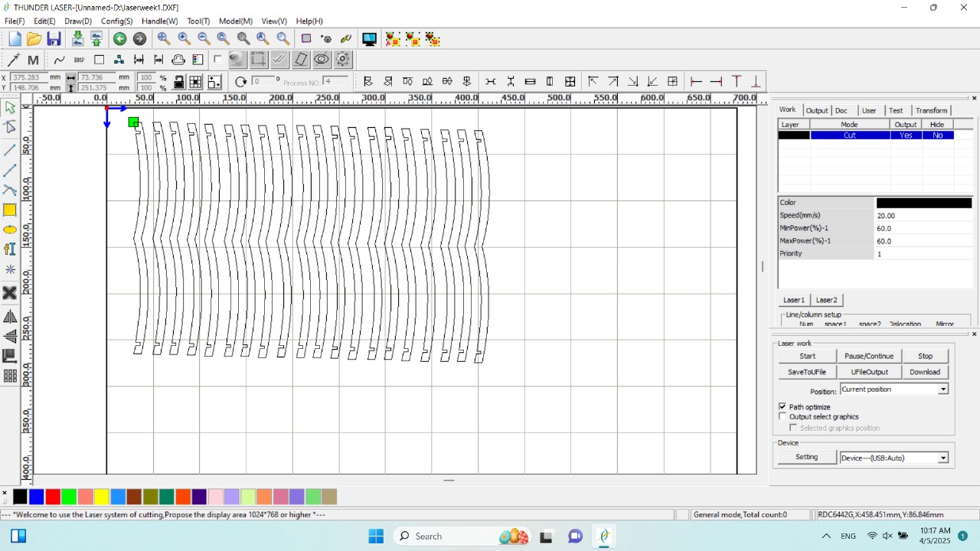Toggle the small checkbox in second toolbar
This screenshot has width=980, height=551.
pyautogui.click(x=217, y=60)
